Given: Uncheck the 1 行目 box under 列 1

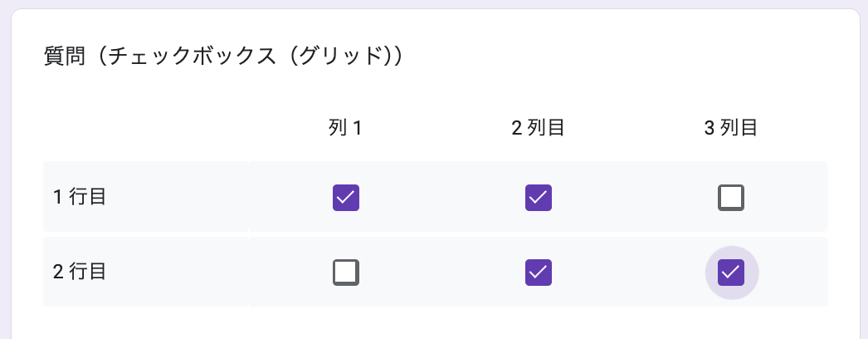Looking at the screenshot, I should [346, 198].
